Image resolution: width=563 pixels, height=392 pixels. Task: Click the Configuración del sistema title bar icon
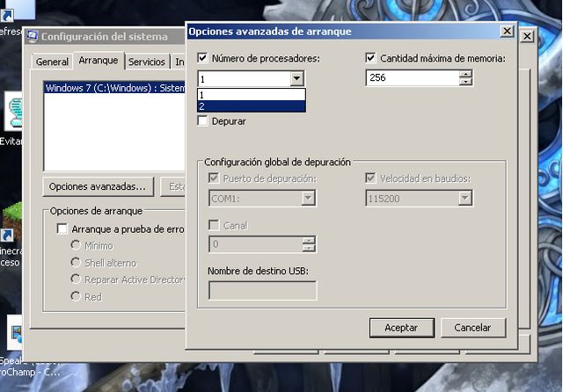click(33, 37)
